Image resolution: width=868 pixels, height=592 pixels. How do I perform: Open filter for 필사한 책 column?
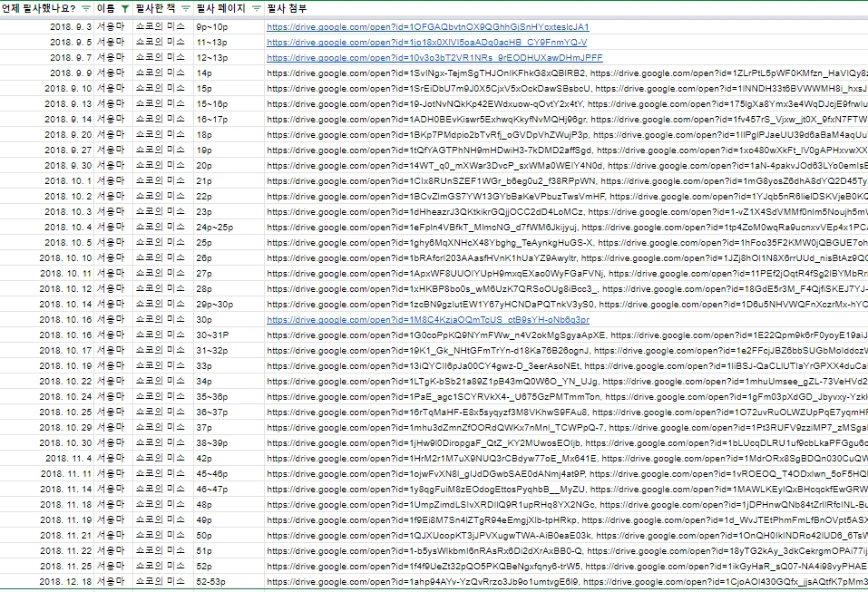coord(186,8)
